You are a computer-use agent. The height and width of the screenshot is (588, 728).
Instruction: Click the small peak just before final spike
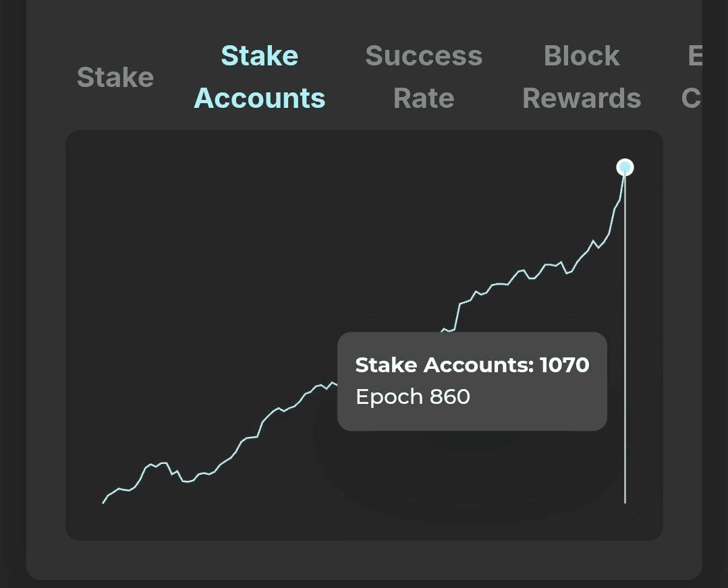click(594, 241)
